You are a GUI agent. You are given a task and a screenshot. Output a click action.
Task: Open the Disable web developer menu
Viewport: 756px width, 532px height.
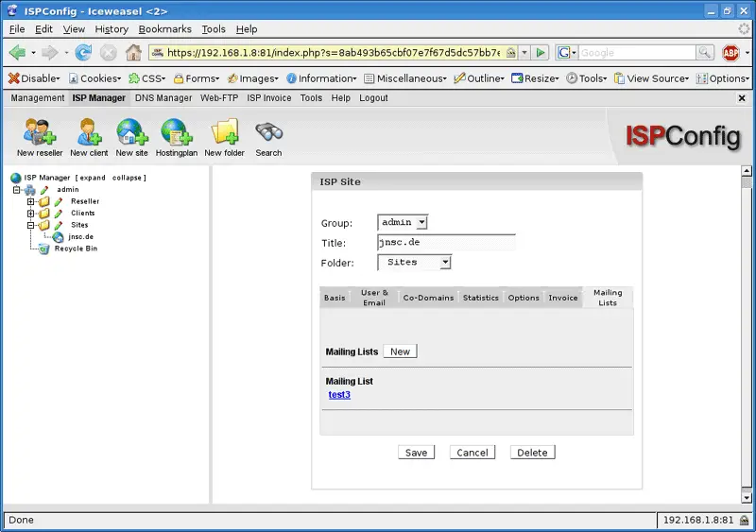pos(34,78)
